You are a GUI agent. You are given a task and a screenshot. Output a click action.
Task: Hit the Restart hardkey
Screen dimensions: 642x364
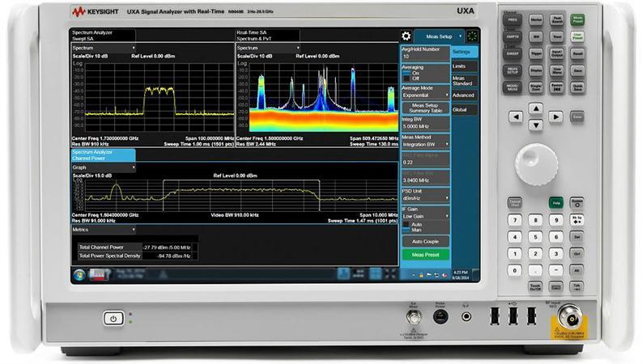[557, 87]
